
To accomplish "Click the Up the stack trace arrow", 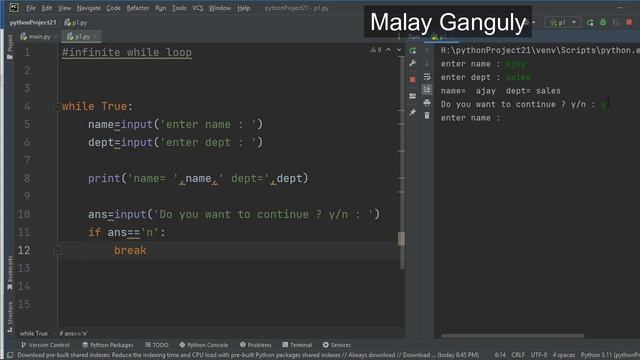I will (x=427, y=51).
